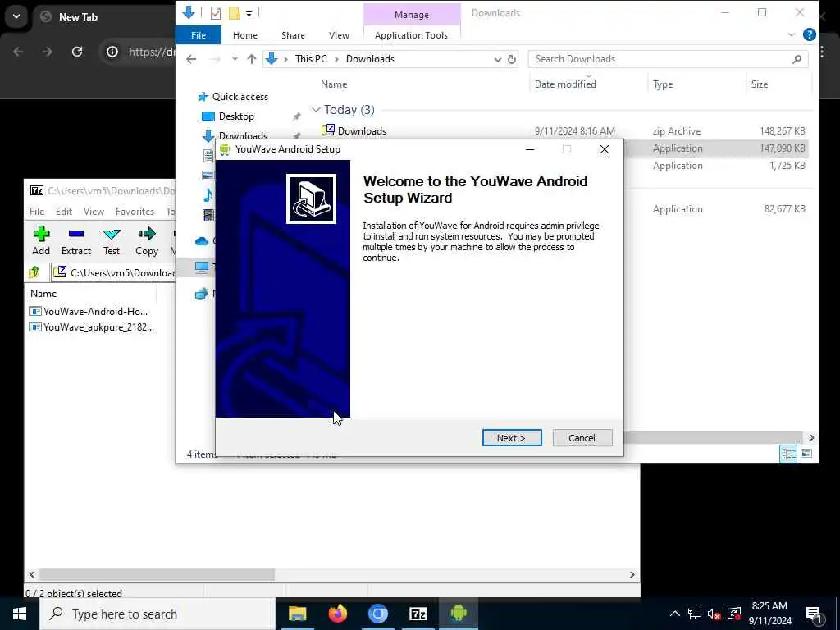Open Firefox from taskbar
Image resolution: width=840 pixels, height=630 pixels.
pyautogui.click(x=337, y=614)
